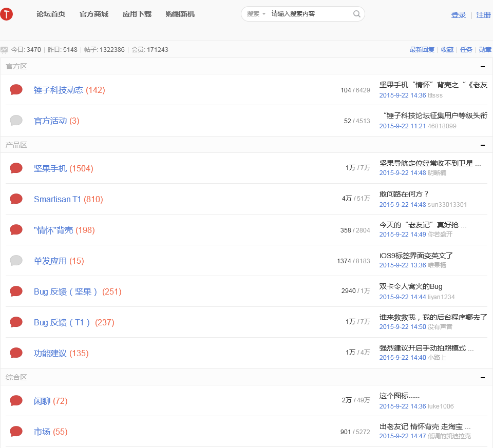This screenshot has width=493, height=448.
Task: Open the 锤子科技动态 forum
Action: tap(59, 90)
